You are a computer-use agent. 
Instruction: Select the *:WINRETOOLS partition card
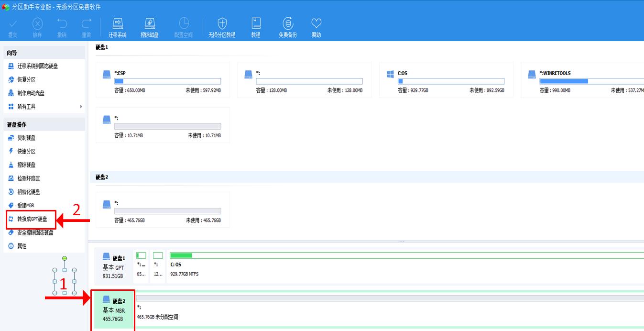(582, 80)
